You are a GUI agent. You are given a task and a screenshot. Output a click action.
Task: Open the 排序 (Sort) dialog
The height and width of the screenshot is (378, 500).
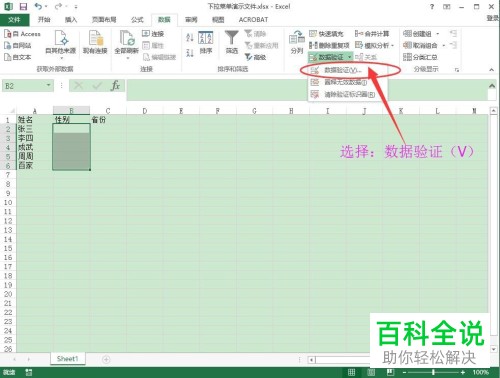206,42
